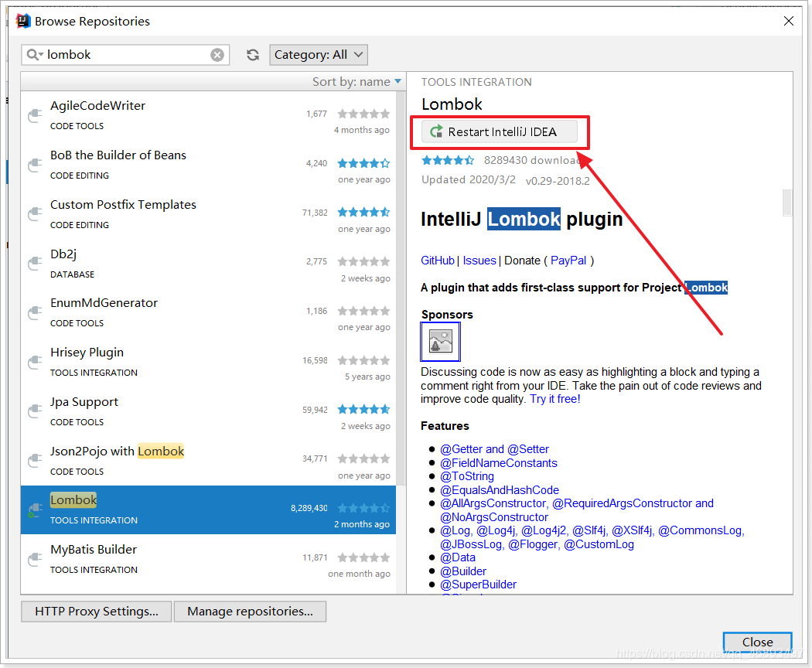
Task: Click the MyBatis Builder plugin icon
Action: click(x=35, y=559)
